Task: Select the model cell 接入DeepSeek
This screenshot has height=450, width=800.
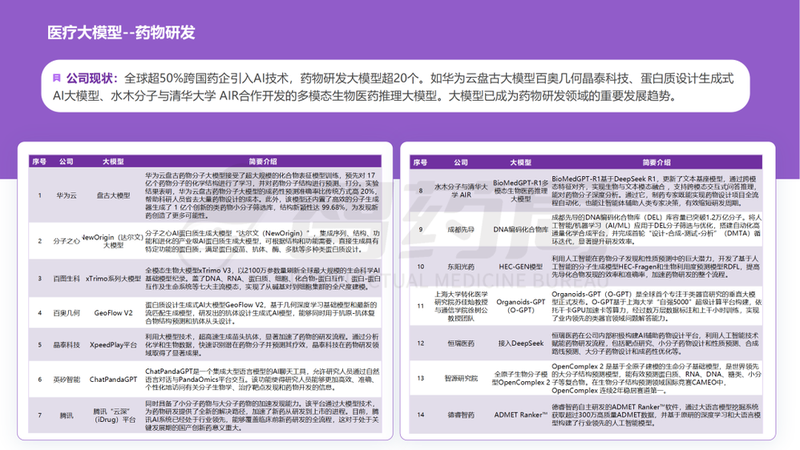Action: click(520, 343)
